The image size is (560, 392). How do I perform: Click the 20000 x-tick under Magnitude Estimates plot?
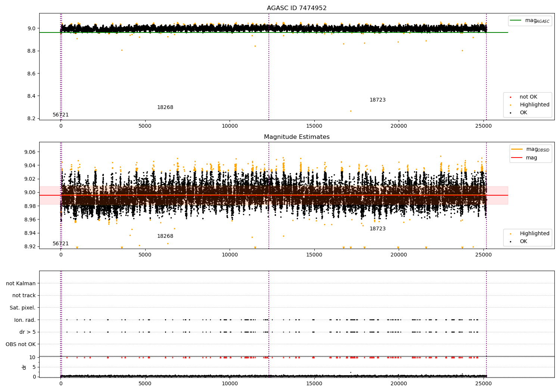click(x=399, y=255)
